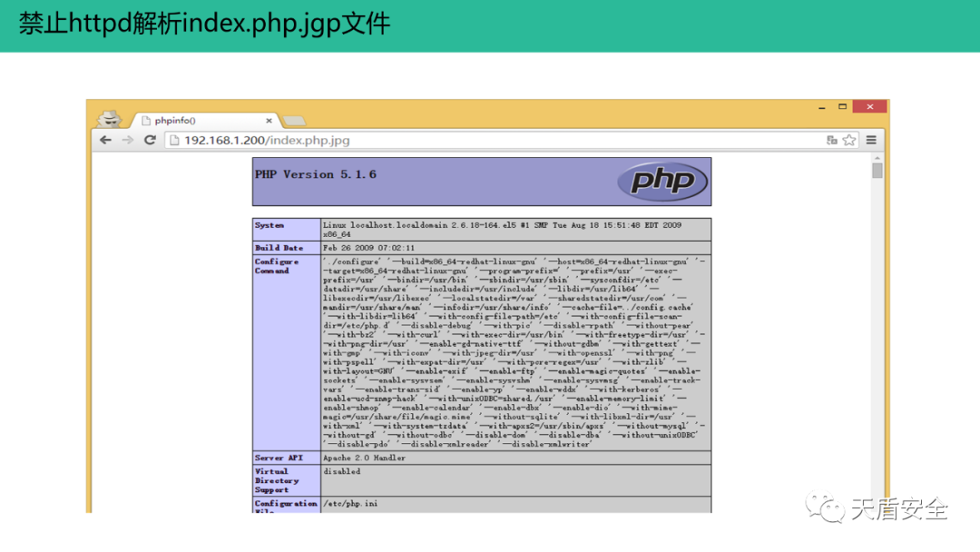Screen dimensions: 980x552
Task: Click the 'PHP Version 5.1.6' heading
Action: pos(316,174)
